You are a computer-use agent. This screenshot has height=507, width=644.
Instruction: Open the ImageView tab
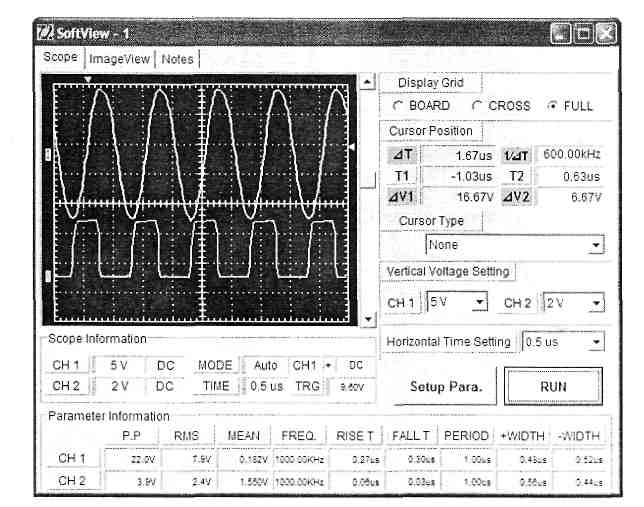(x=120, y=59)
